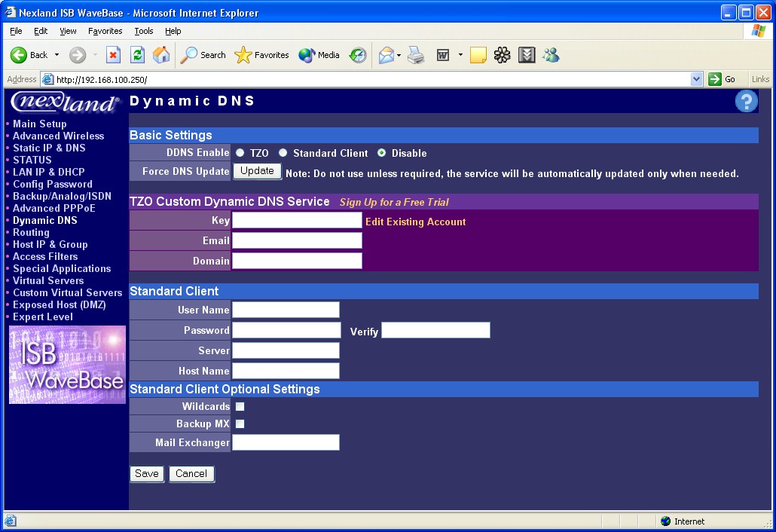This screenshot has width=776, height=532.
Task: Click the Update button for Force DNS
Action: pos(258,171)
